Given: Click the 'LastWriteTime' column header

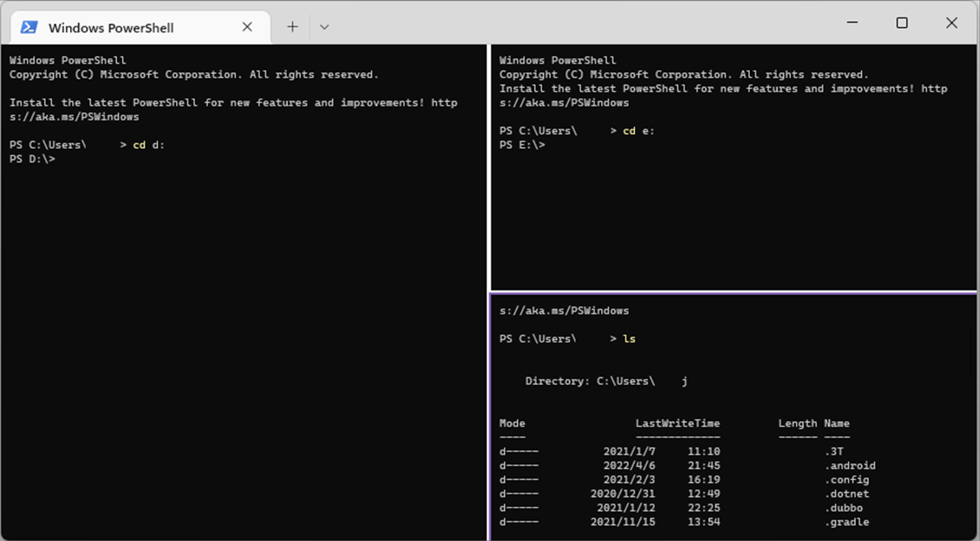Looking at the screenshot, I should pos(678,423).
